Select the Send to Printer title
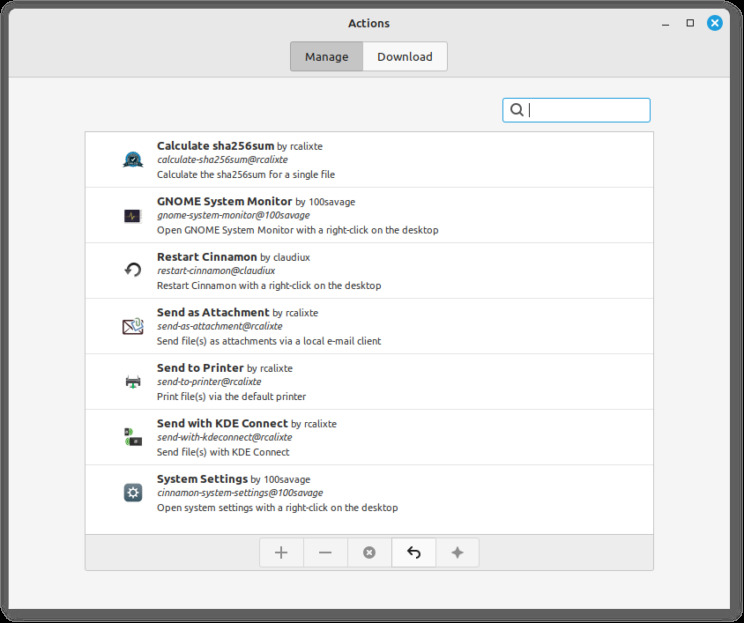744x623 pixels. [200, 368]
